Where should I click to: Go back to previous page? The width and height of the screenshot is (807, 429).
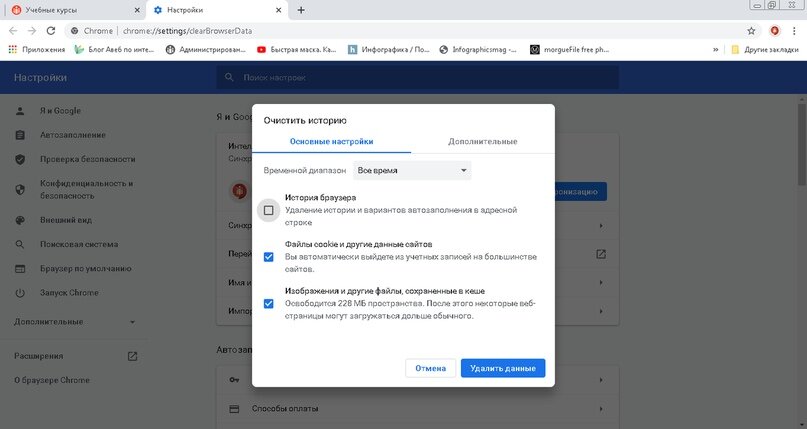13,31
